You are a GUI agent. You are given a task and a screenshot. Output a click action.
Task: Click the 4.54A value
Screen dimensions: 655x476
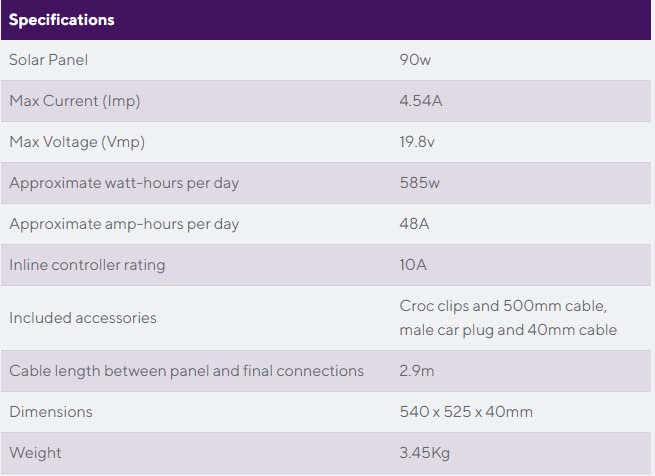(x=420, y=101)
